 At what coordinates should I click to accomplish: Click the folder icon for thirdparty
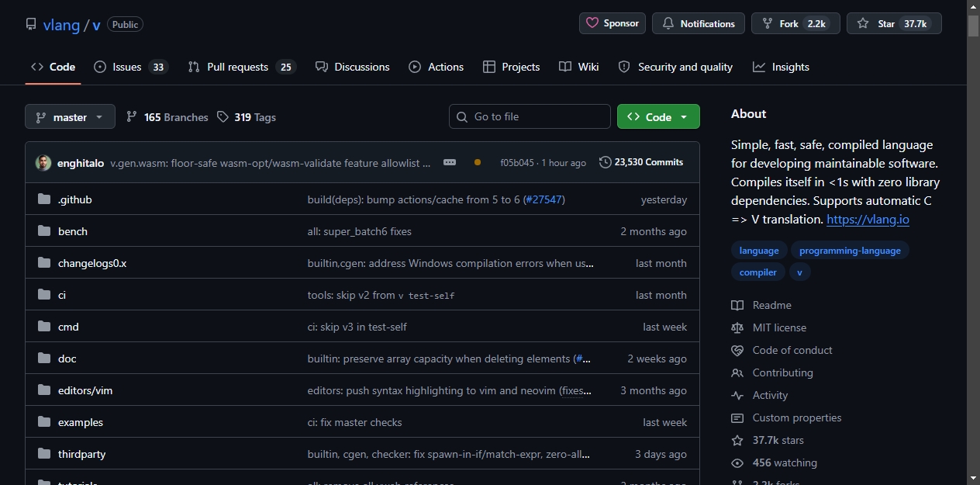pyautogui.click(x=44, y=454)
